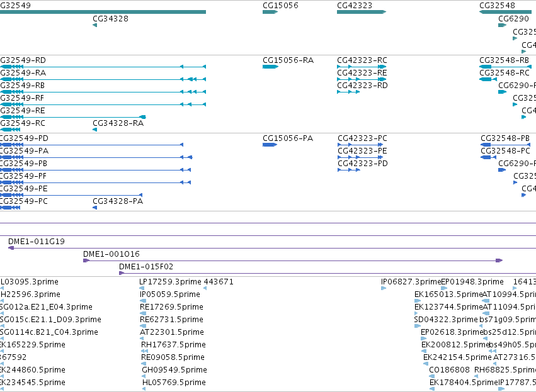This screenshot has height=392, width=536.
Task: Click the G32549-RD transcript label
Action: pyautogui.click(x=23, y=60)
